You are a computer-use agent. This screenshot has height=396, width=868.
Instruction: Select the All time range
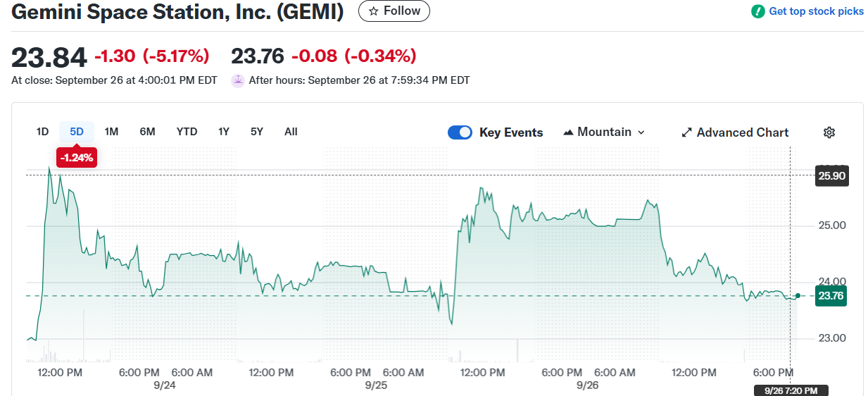coord(291,132)
